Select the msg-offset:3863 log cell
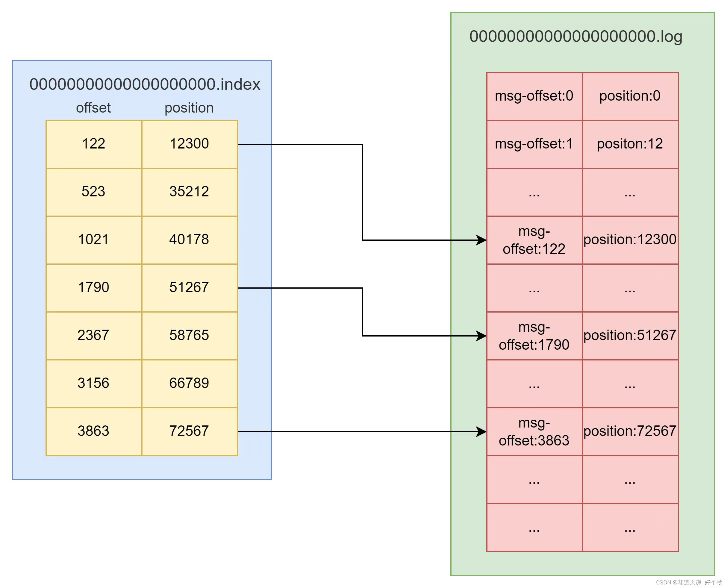Viewport: 727px width, 588px height. point(534,431)
